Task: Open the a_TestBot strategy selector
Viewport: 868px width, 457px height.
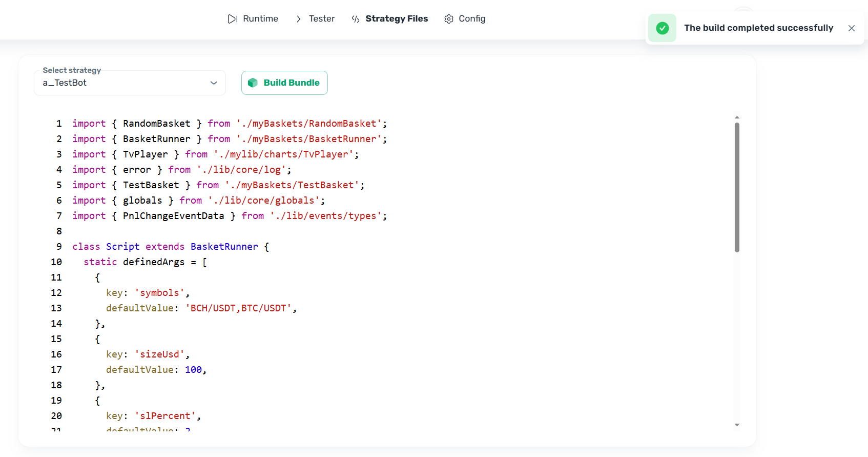Action: (123, 83)
